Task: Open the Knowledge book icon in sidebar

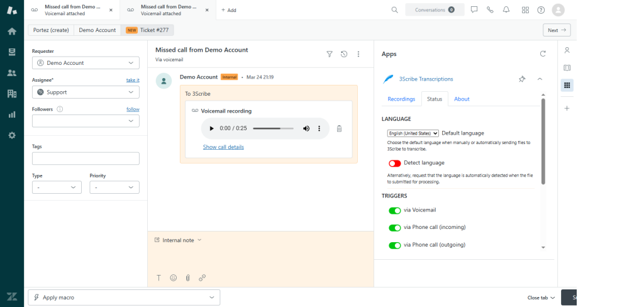Action: pos(567,68)
